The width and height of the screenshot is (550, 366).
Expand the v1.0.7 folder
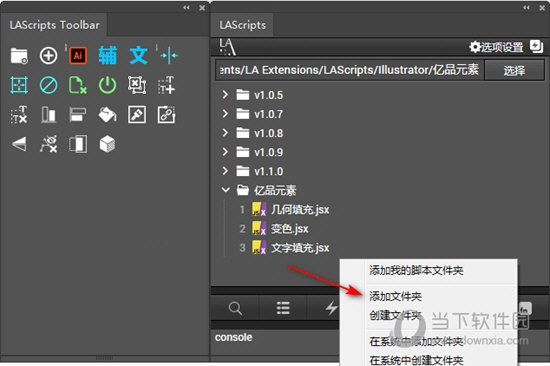coord(225,114)
